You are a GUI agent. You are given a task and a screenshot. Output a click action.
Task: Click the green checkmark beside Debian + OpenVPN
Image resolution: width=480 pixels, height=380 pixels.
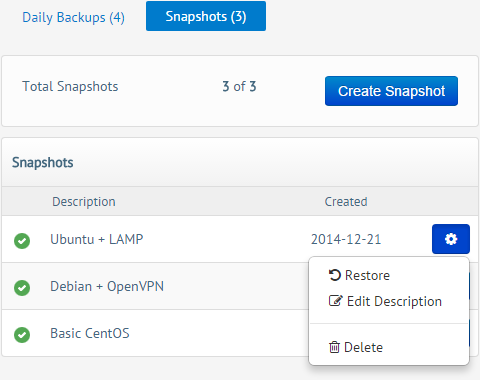click(22, 287)
